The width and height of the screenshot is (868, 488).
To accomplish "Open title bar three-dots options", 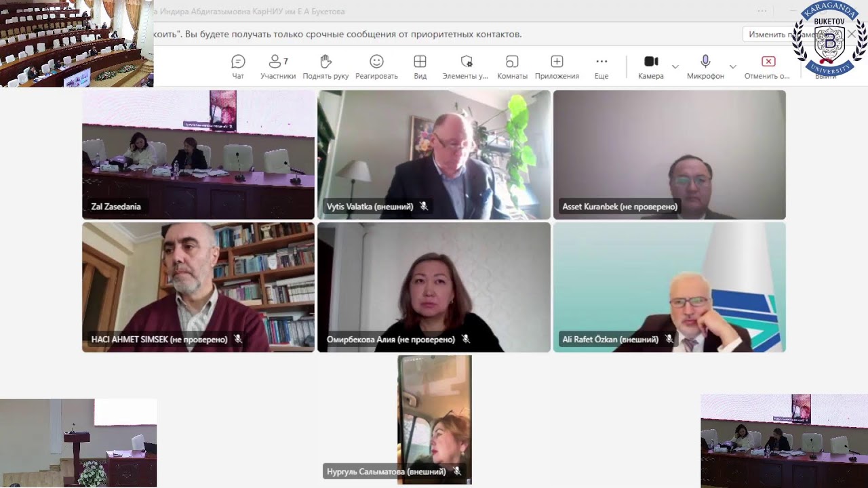I will (x=762, y=11).
